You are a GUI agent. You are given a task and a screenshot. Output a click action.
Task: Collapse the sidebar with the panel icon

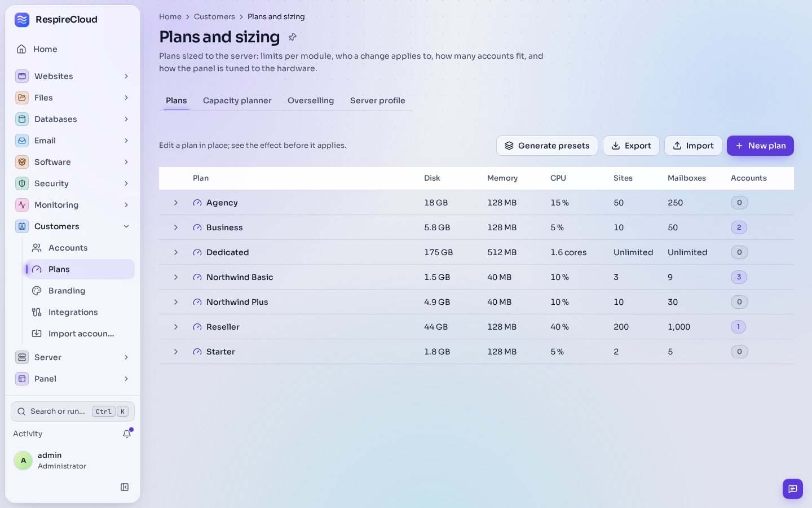pos(125,487)
